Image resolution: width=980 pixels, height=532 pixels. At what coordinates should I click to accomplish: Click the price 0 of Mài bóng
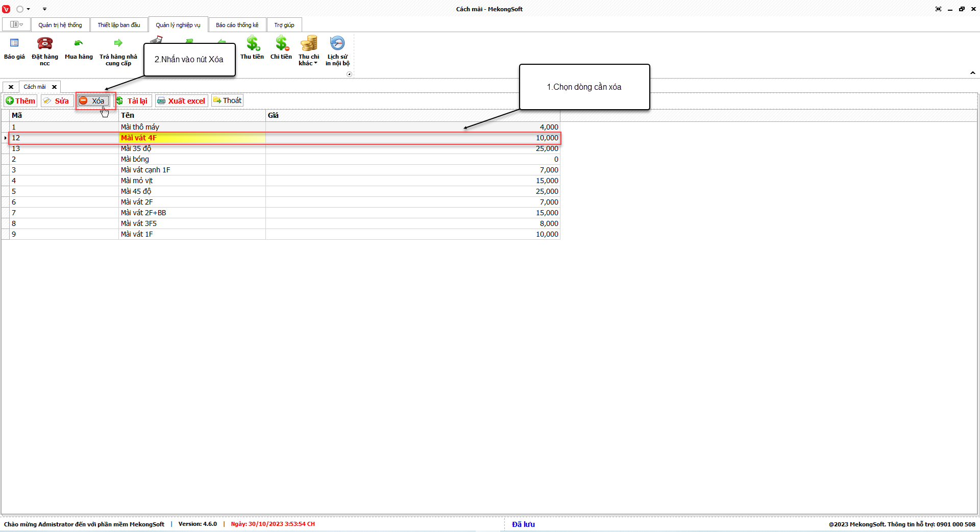click(413, 159)
